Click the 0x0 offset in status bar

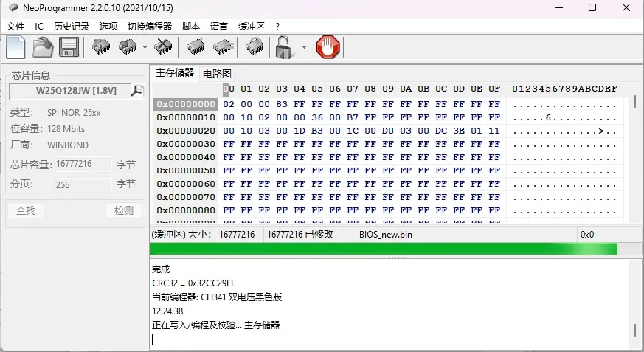(587, 235)
